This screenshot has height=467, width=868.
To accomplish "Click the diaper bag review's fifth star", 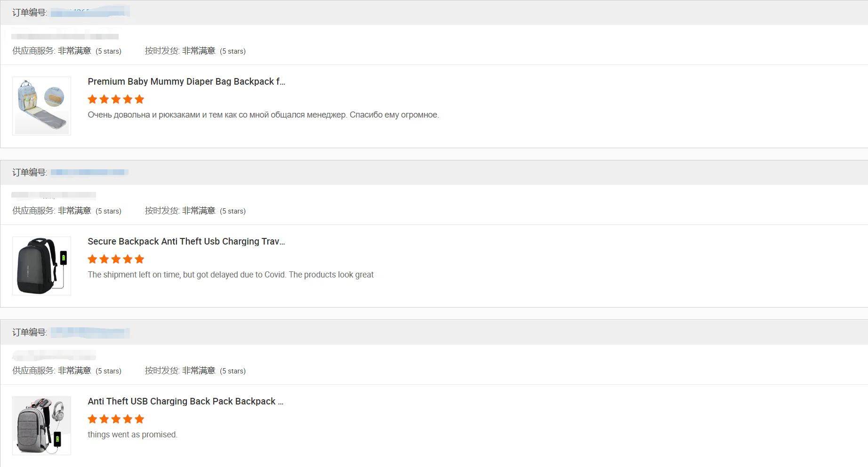I will coord(139,99).
